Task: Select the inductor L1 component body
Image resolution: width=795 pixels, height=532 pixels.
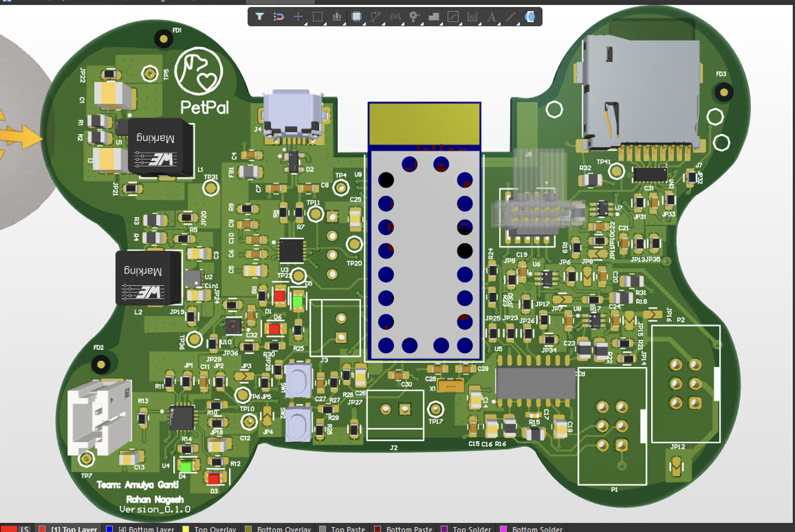Action: coord(160,147)
